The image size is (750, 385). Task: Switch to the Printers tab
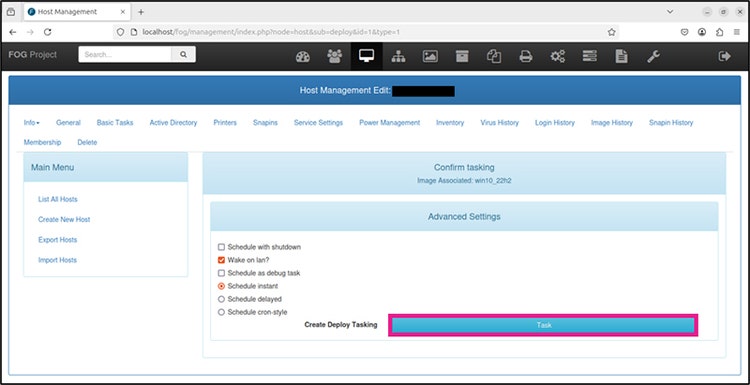click(x=225, y=123)
